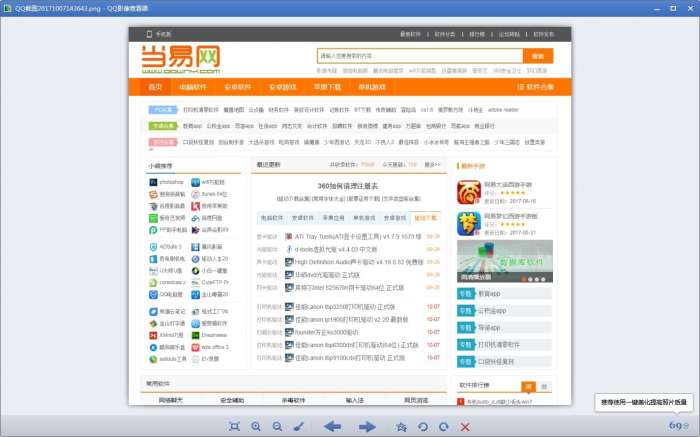700x437 pixels.
Task: Click the 梦幻西游 game icon
Action: (x=469, y=224)
